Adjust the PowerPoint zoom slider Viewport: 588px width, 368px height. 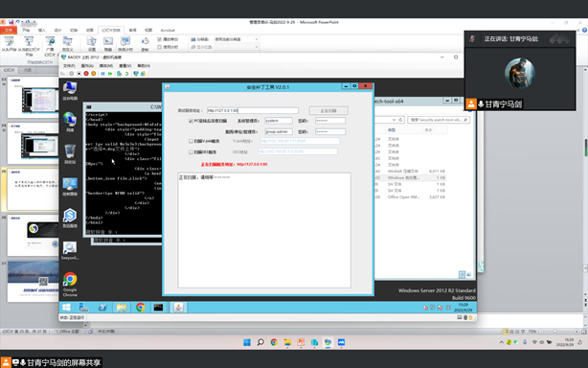(555, 332)
